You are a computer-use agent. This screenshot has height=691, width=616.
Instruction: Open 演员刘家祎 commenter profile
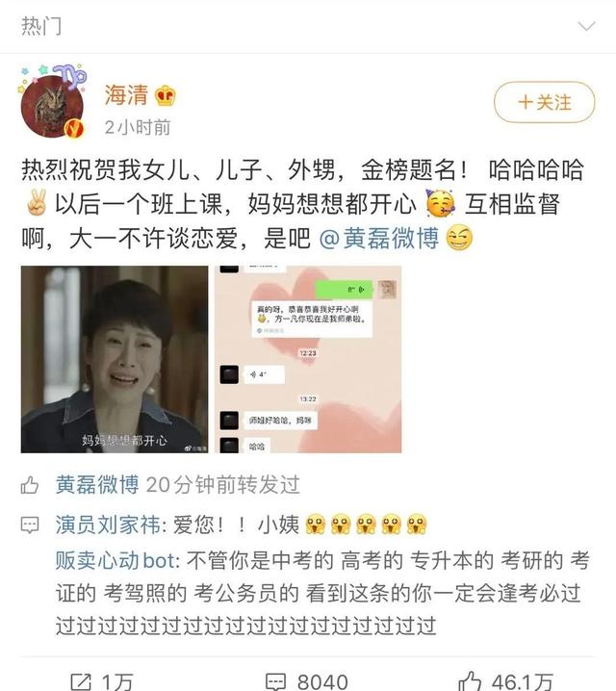coord(108,525)
